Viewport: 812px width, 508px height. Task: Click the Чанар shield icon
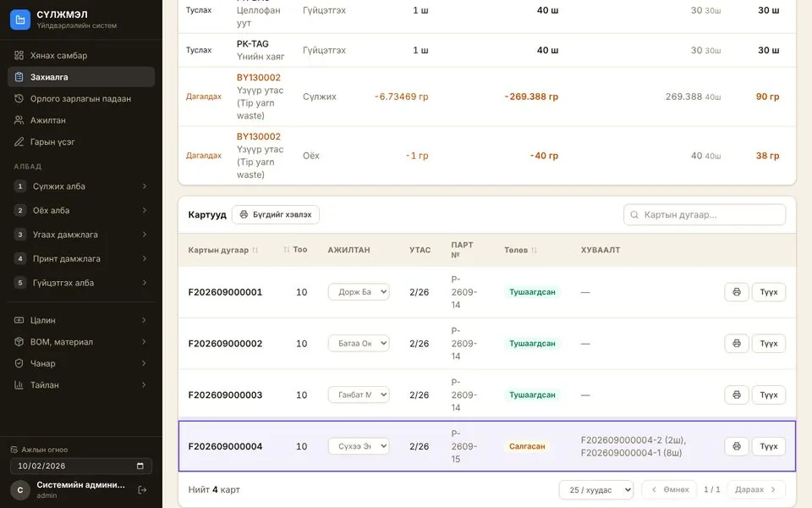coord(19,363)
